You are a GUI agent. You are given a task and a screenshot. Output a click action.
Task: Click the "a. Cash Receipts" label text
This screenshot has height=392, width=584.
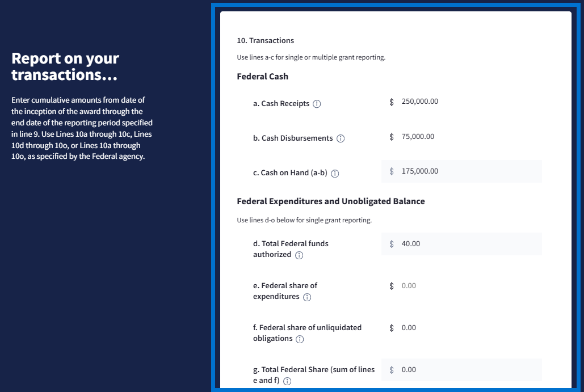pos(281,104)
